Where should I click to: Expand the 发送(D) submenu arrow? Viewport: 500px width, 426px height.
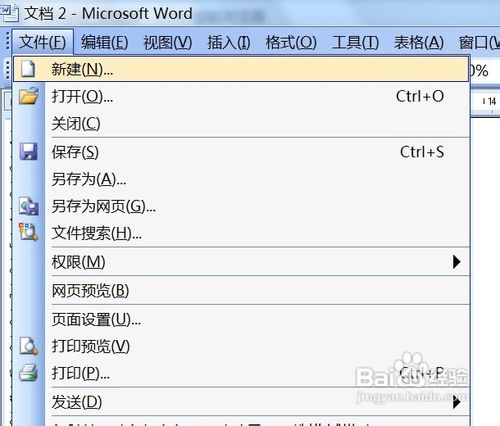[x=457, y=402]
